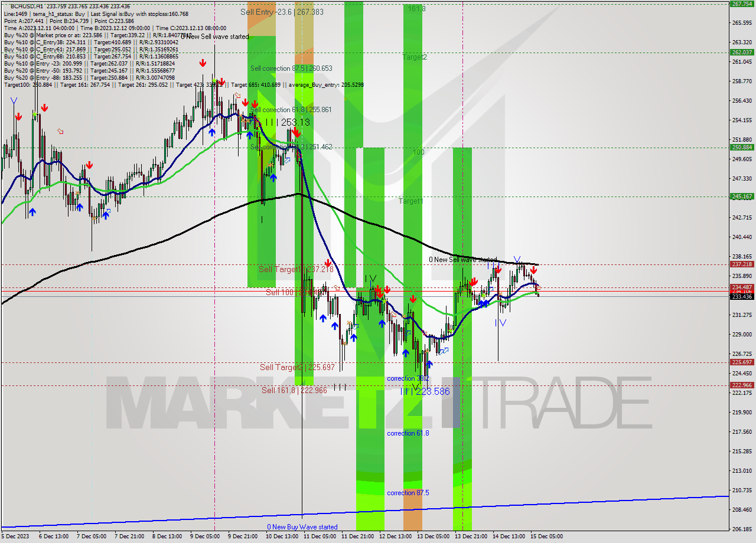This screenshot has width=756, height=543.
Task: Click the green 262.037 price tag
Action: click(x=742, y=52)
